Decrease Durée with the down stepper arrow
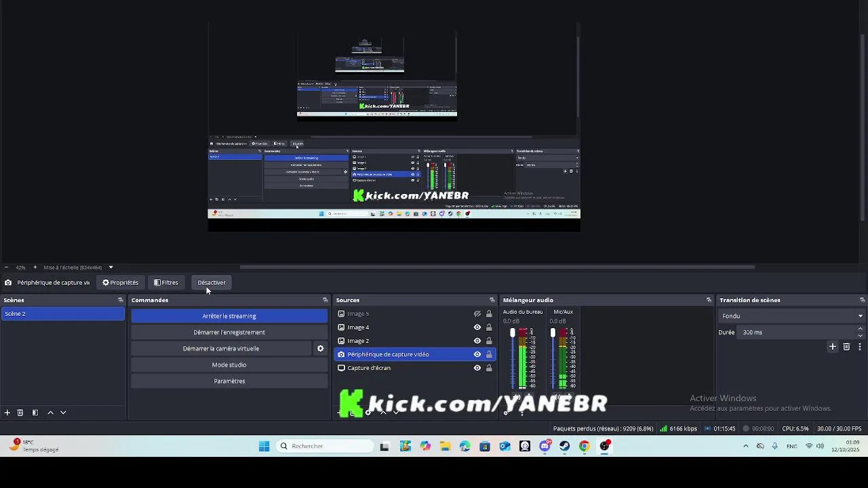Viewport: 868px width, 488px height. [861, 335]
